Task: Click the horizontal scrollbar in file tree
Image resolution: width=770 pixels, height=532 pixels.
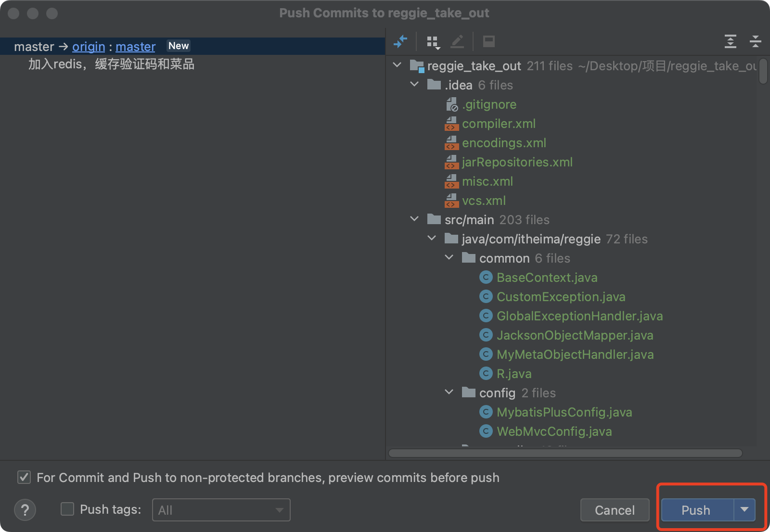Action: coord(565,453)
